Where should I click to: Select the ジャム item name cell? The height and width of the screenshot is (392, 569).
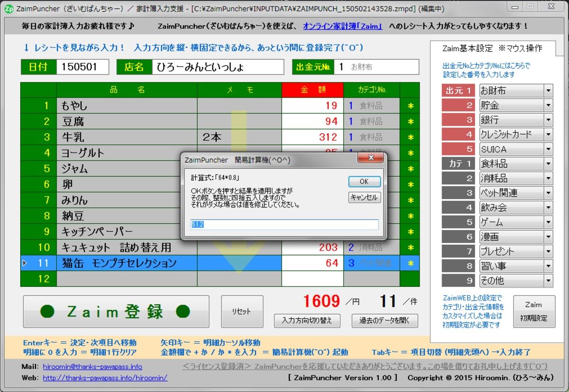127,169
